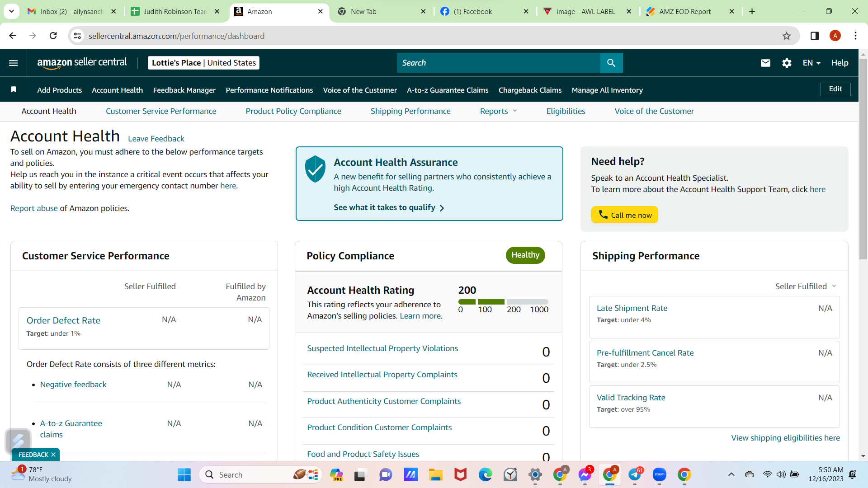Open Chrome side panel
Image resolution: width=868 pixels, height=488 pixels.
815,36
